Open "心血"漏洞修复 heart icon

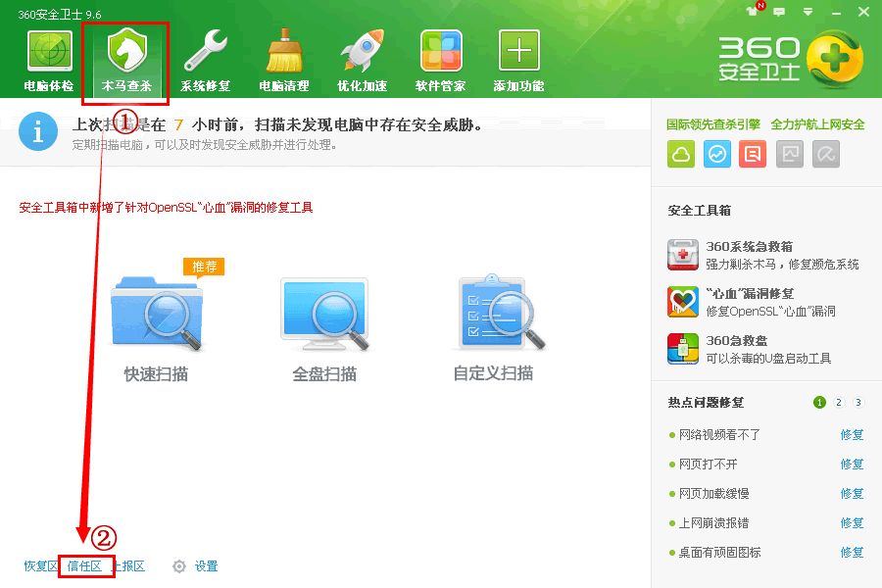coord(683,302)
